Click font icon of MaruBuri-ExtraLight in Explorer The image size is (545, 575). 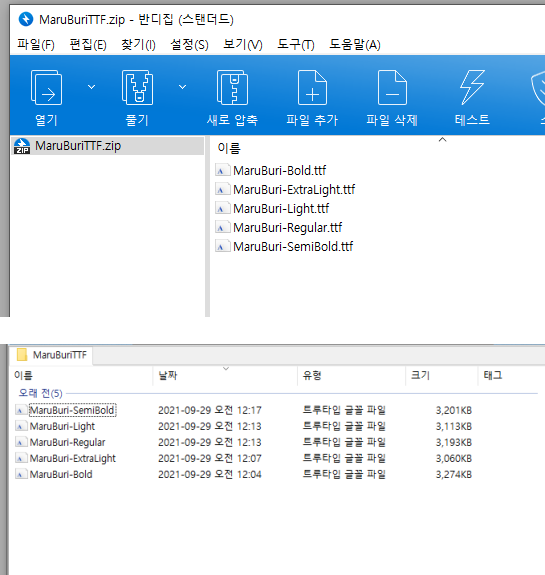[x=21, y=458]
